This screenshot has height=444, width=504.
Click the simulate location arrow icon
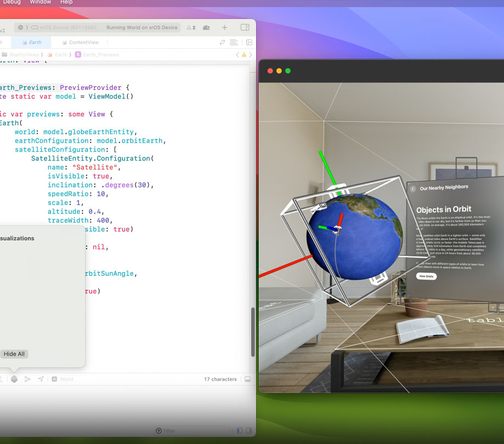pos(41,379)
